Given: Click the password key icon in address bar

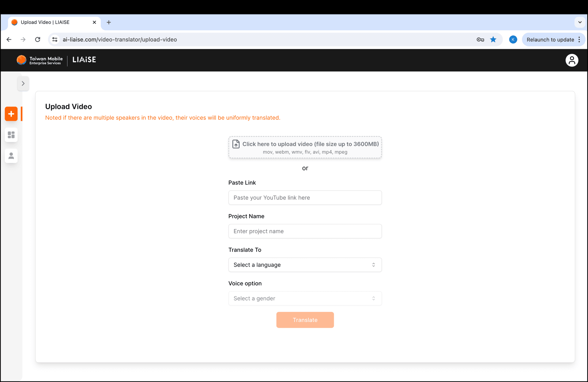Looking at the screenshot, I should click(480, 39).
